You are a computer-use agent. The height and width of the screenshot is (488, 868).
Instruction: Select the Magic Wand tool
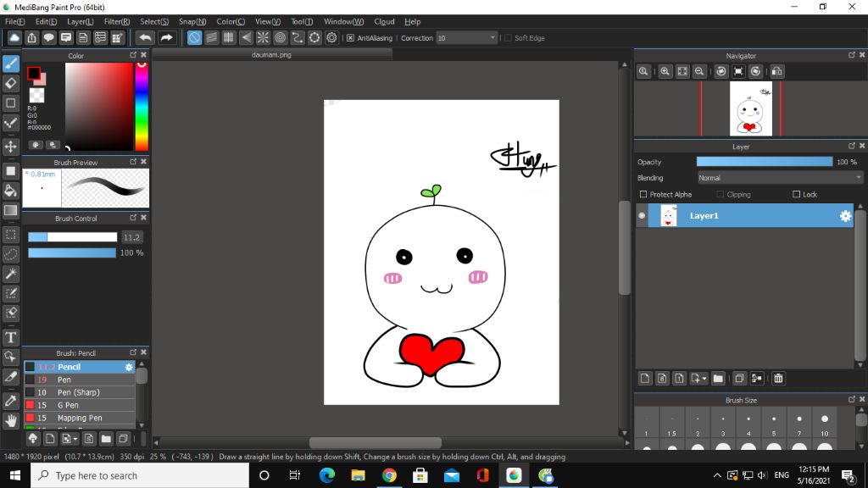click(x=11, y=274)
